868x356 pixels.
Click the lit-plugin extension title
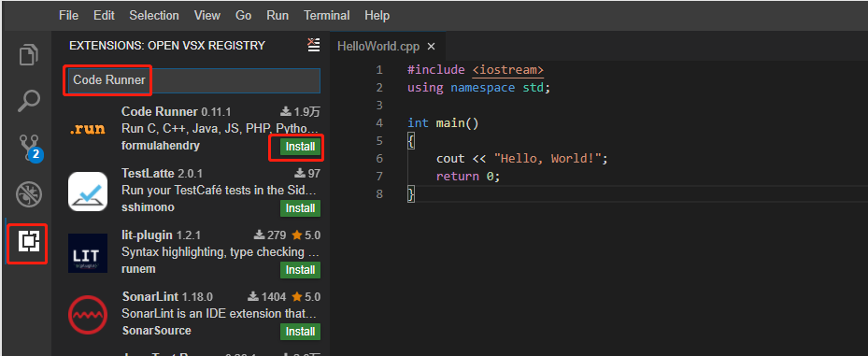[x=147, y=235]
